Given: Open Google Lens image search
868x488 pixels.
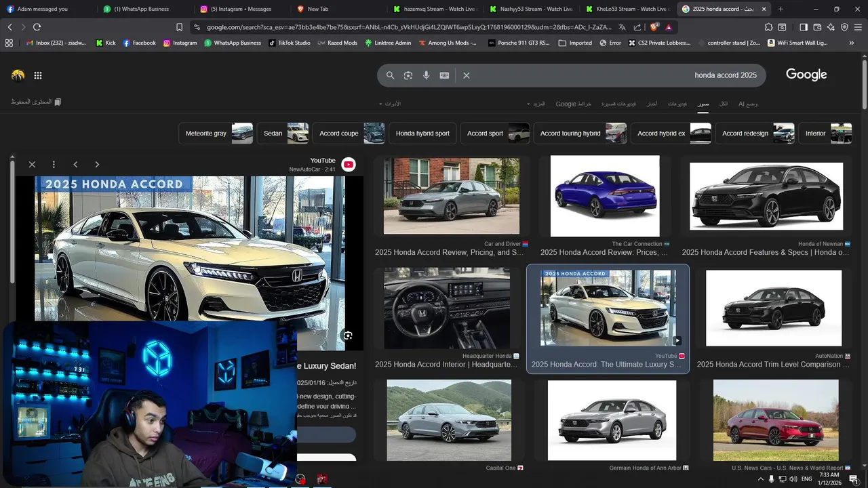Looking at the screenshot, I should (408, 75).
